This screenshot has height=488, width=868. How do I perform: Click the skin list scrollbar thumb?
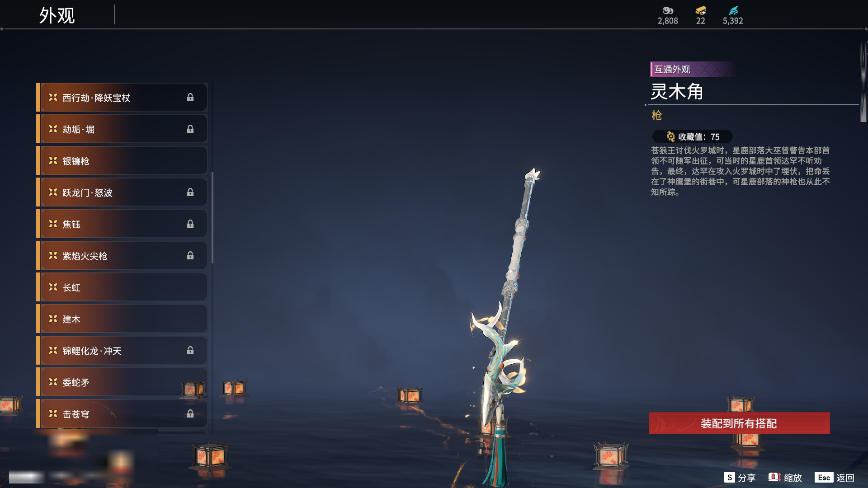tap(212, 218)
